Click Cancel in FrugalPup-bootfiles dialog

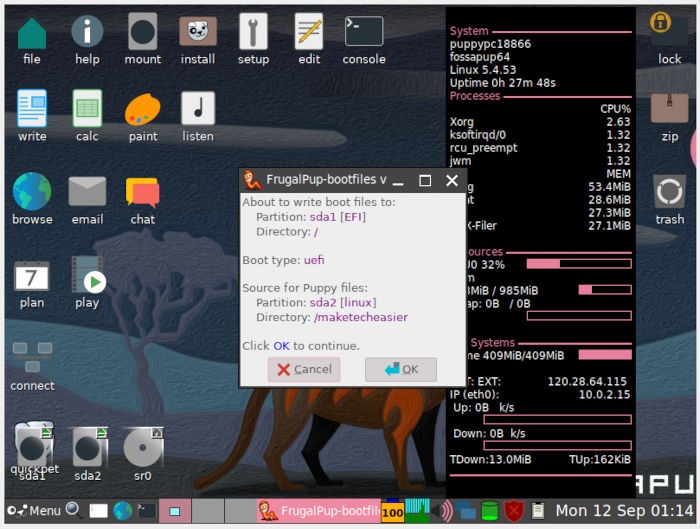click(x=304, y=370)
